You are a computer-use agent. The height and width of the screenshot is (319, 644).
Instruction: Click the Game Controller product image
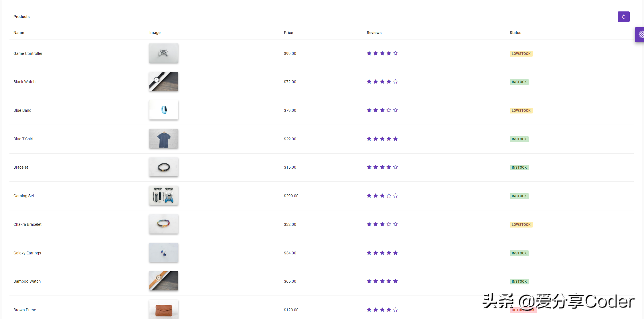pos(163,53)
